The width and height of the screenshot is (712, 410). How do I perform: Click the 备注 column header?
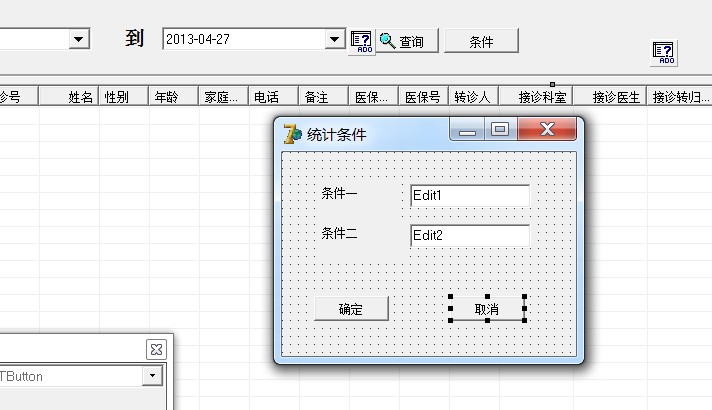point(323,97)
